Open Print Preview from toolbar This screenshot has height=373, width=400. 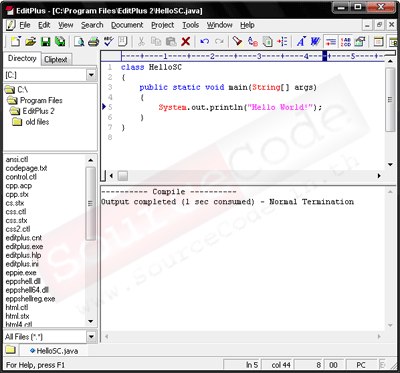click(x=79, y=41)
